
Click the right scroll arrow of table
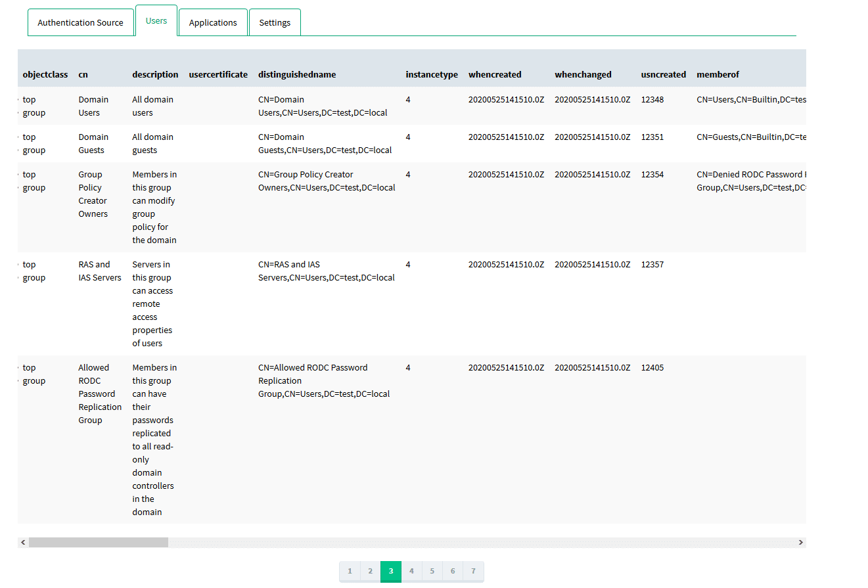tap(800, 543)
